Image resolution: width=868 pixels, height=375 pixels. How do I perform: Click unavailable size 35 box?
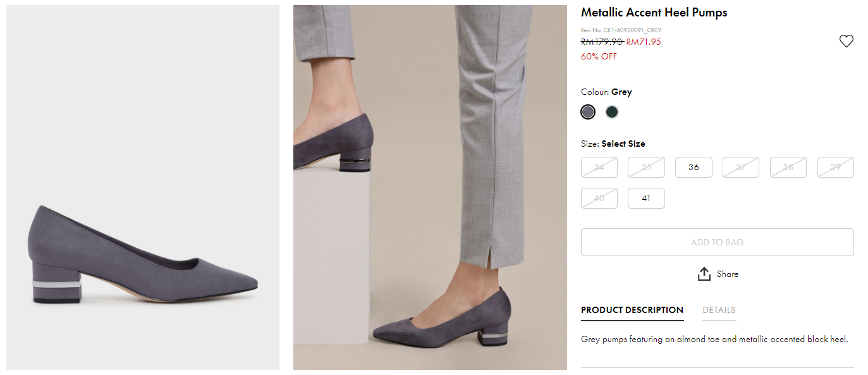pyautogui.click(x=646, y=168)
